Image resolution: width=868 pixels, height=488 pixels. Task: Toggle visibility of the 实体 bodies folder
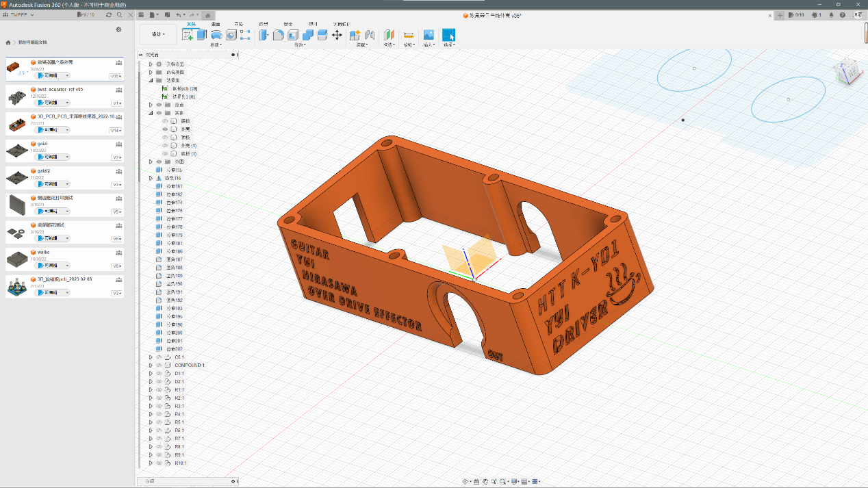coord(159,113)
